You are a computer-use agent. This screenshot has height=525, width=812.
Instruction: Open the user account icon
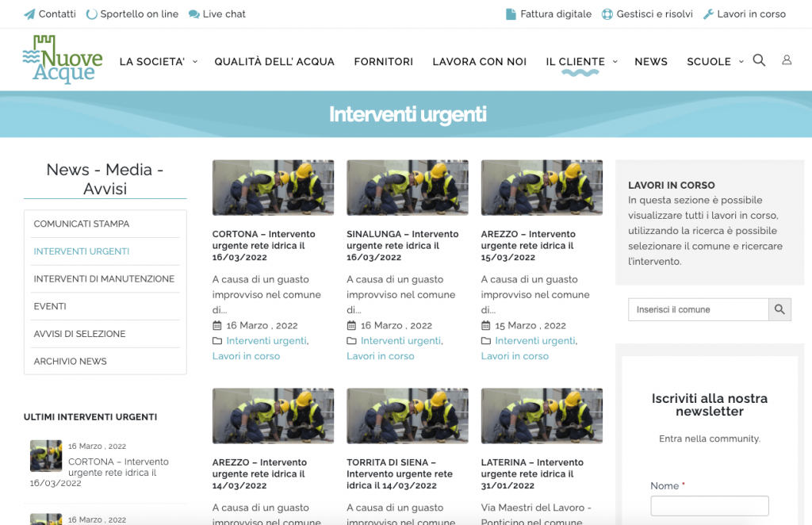[x=787, y=60]
